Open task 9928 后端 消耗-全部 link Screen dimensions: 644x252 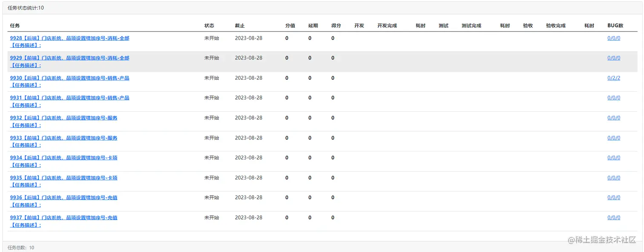click(69, 38)
